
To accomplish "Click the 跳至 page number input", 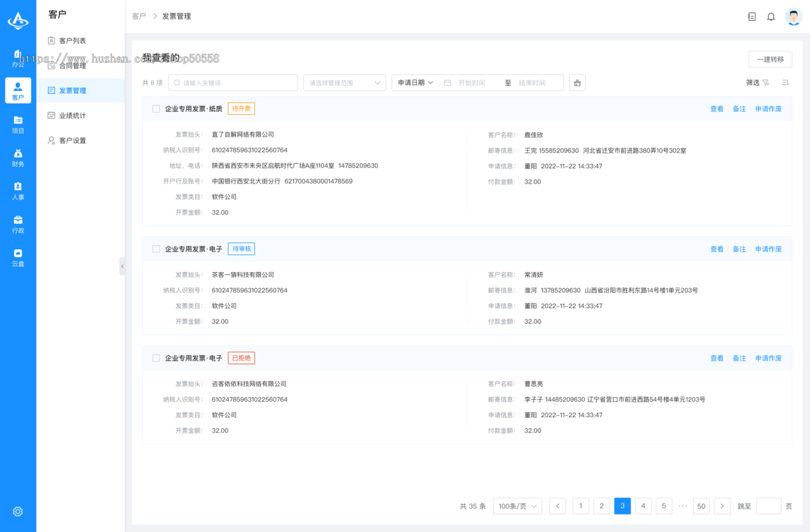I will click(769, 506).
